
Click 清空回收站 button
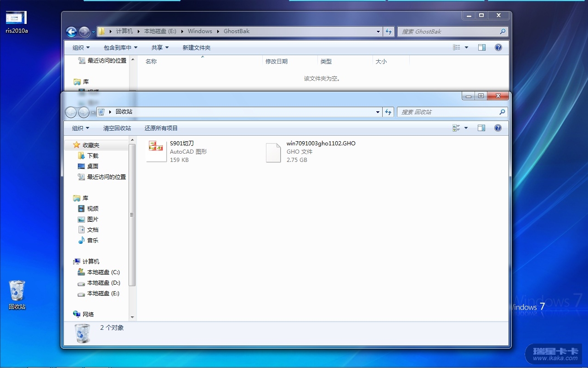point(117,128)
